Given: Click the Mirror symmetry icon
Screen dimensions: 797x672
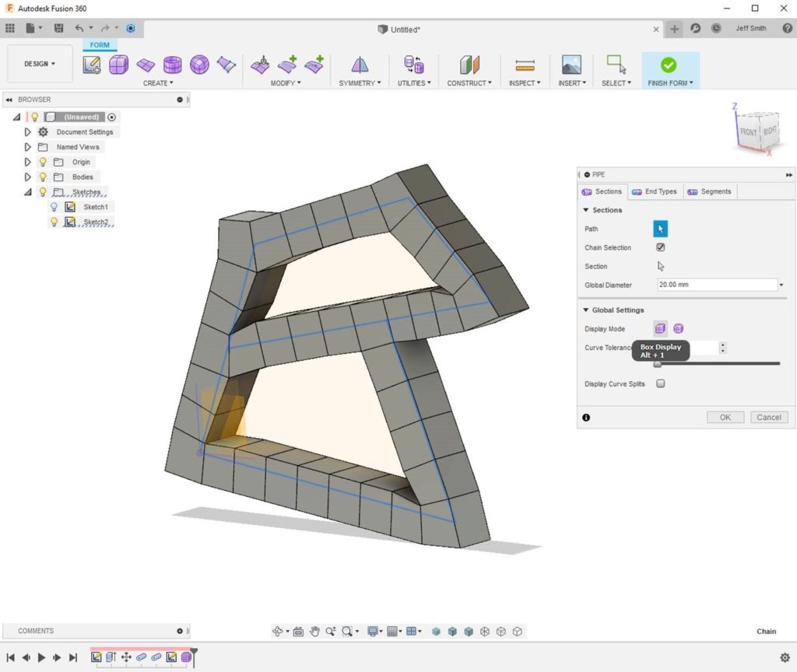Looking at the screenshot, I should click(360, 65).
